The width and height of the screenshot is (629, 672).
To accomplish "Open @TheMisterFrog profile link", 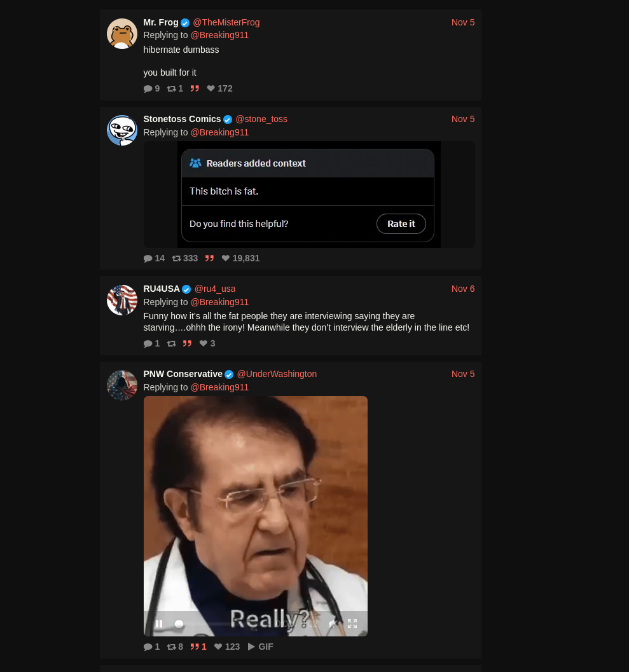I will coord(226,22).
